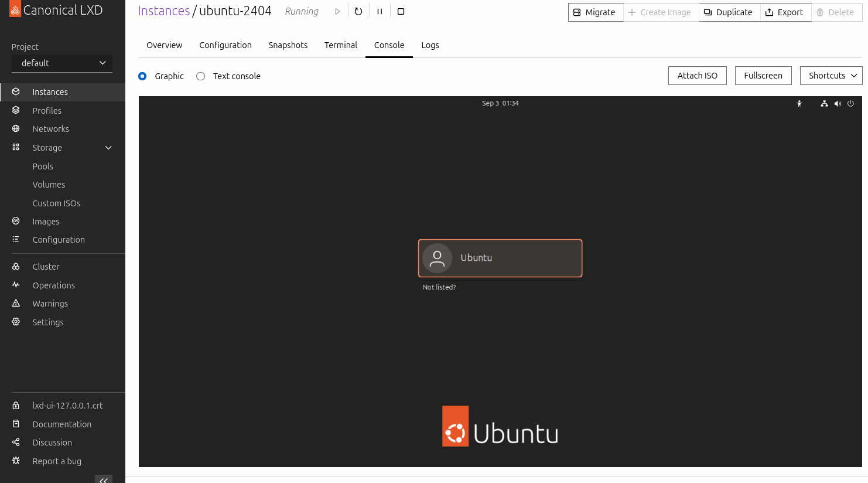This screenshot has height=483, width=868.
Task: Click the Migrate button
Action: 596,12
